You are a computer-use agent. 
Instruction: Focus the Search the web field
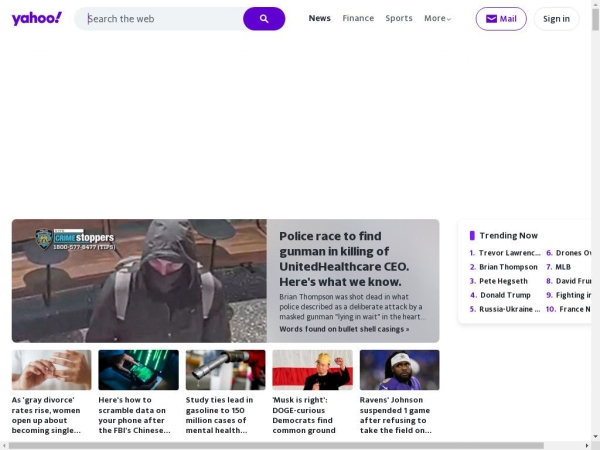tap(159, 19)
